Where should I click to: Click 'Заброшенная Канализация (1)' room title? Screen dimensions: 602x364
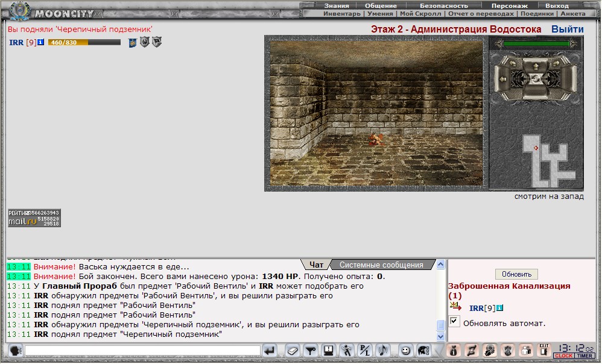click(509, 290)
